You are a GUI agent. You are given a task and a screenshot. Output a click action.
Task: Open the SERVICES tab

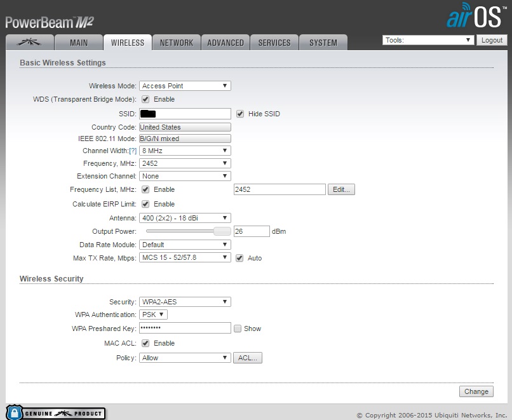pyautogui.click(x=274, y=43)
